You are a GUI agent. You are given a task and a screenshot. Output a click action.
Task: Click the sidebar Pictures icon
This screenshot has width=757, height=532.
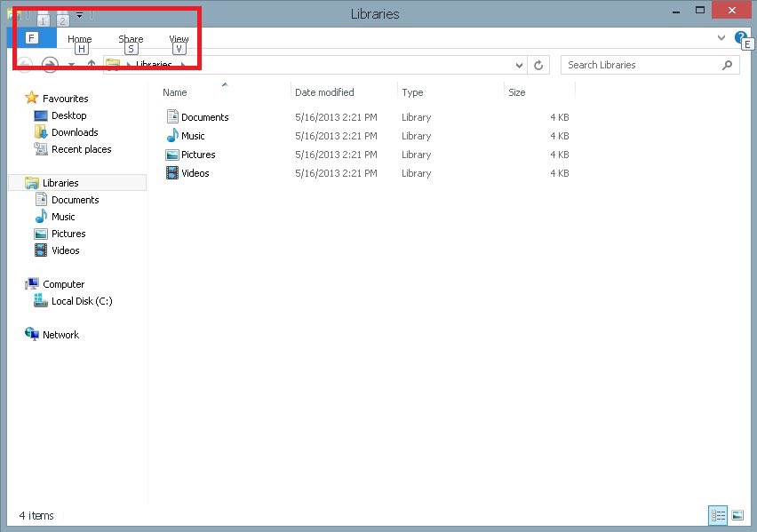point(41,234)
